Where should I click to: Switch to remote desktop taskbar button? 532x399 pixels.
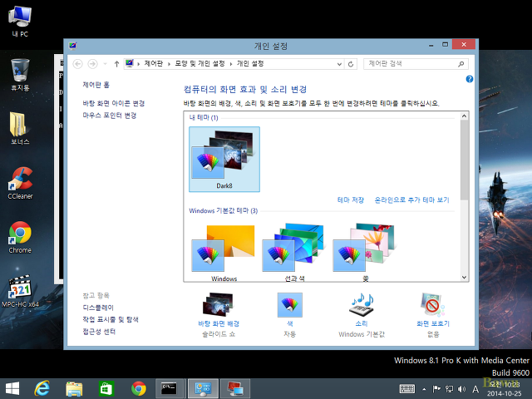point(235,388)
